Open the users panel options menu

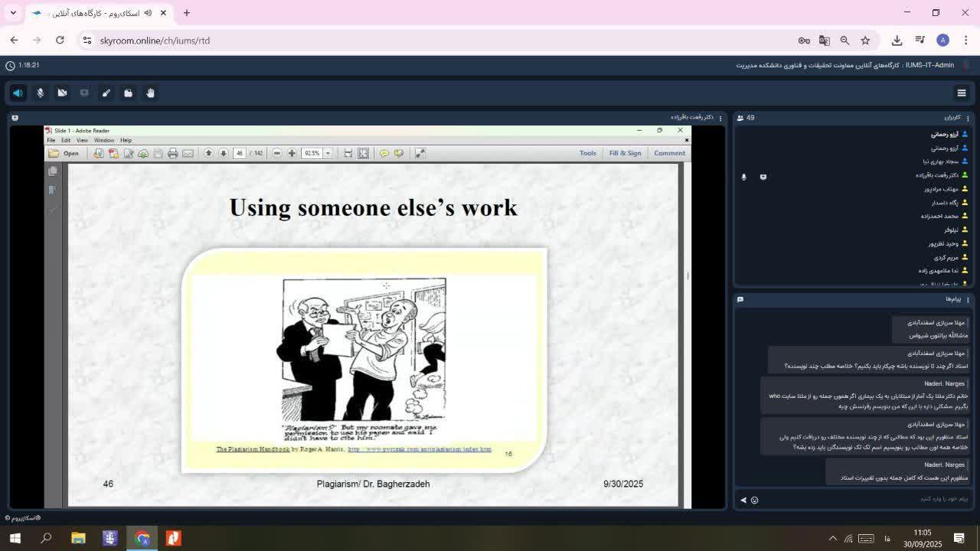coord(968,118)
